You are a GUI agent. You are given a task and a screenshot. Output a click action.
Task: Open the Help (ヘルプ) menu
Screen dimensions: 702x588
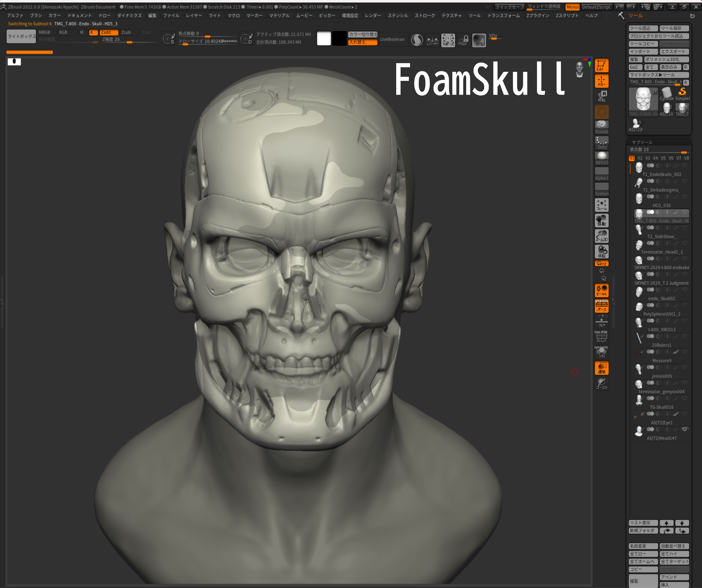coord(591,16)
